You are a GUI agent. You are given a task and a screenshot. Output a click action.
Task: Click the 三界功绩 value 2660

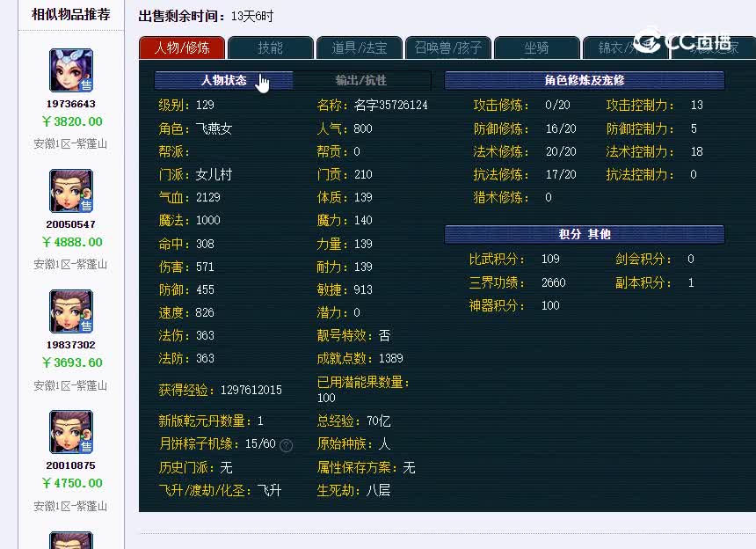point(554,282)
